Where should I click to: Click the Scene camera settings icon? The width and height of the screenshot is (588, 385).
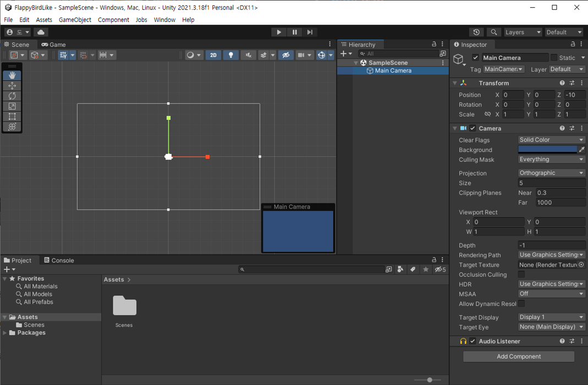point(301,55)
